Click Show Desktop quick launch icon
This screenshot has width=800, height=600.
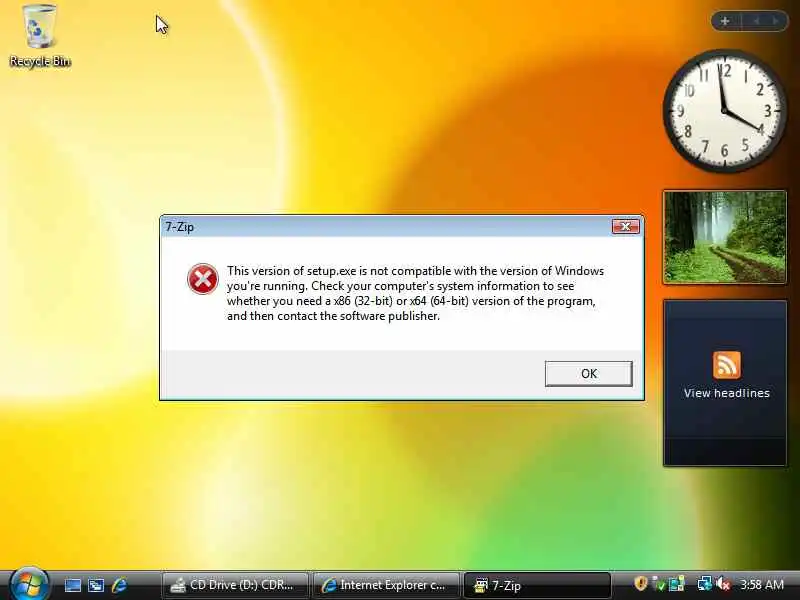72,585
